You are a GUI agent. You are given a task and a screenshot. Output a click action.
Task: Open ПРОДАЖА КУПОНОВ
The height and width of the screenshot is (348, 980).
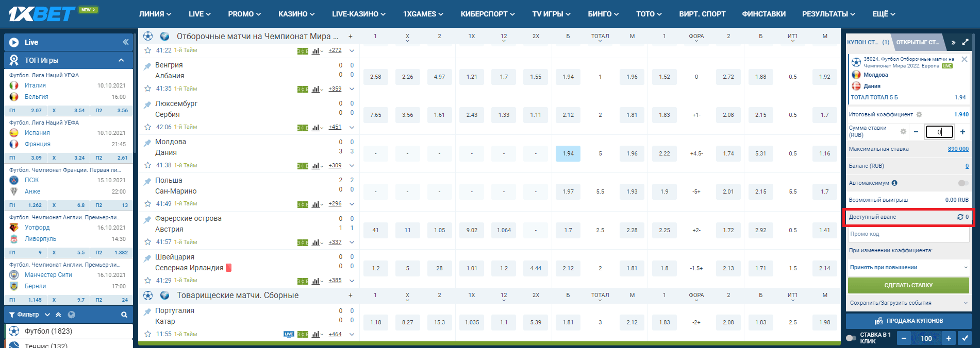tap(908, 321)
